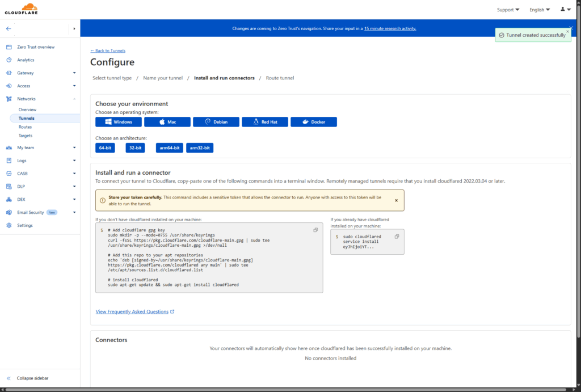Select the arm64-bit architecture
This screenshot has height=392, width=581.
point(170,148)
